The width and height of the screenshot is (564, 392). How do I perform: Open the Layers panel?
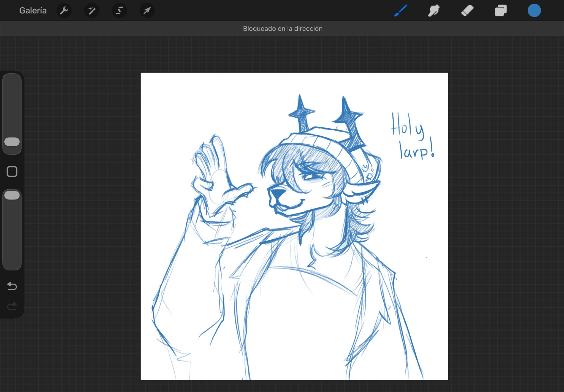(x=501, y=11)
